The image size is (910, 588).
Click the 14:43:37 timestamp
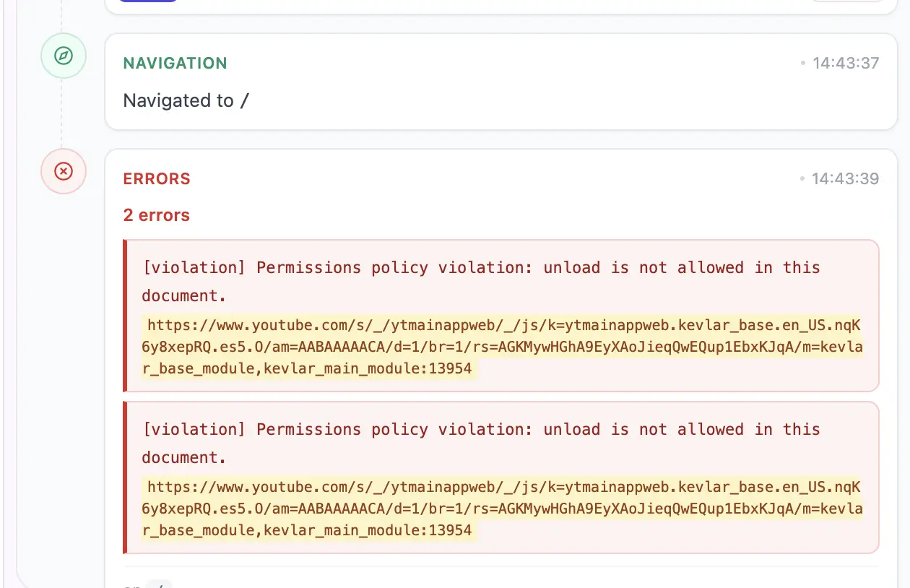[x=846, y=64]
